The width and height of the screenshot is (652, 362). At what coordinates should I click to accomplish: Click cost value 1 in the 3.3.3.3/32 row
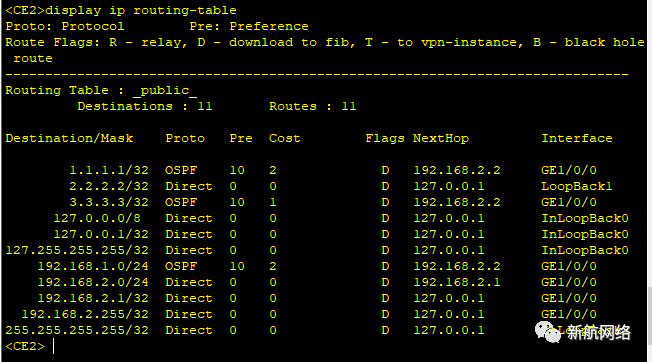pos(273,202)
